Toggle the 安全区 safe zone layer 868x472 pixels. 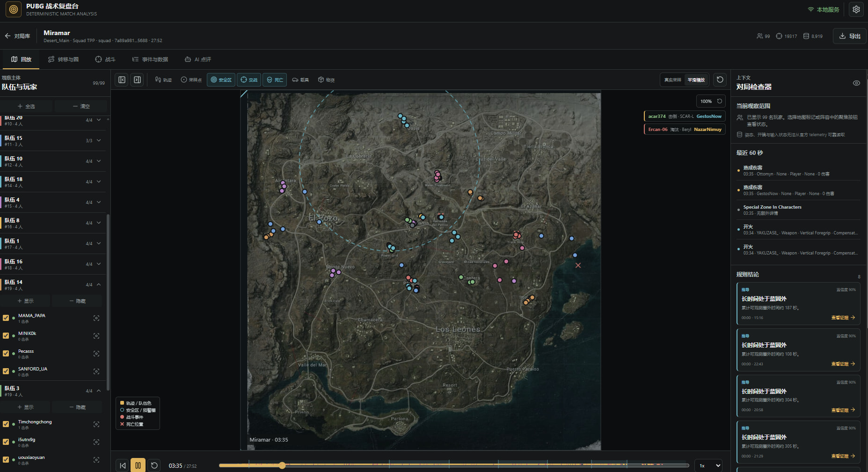click(x=221, y=80)
